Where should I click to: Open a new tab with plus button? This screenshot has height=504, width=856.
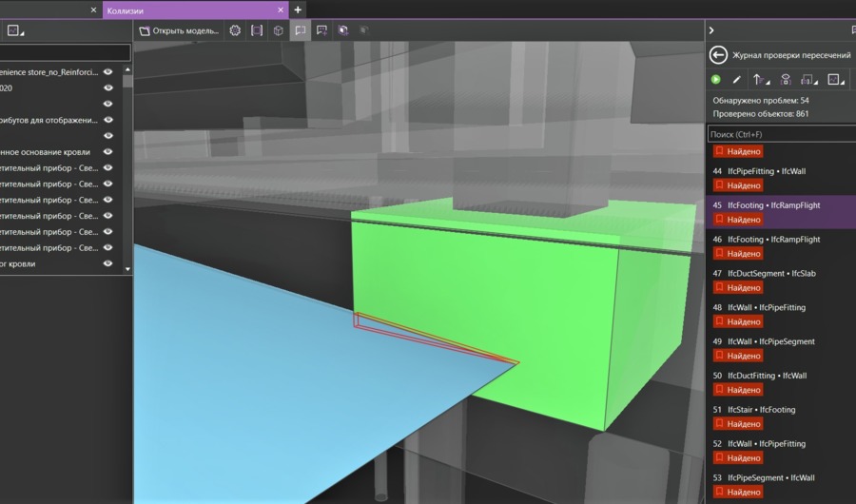[298, 10]
